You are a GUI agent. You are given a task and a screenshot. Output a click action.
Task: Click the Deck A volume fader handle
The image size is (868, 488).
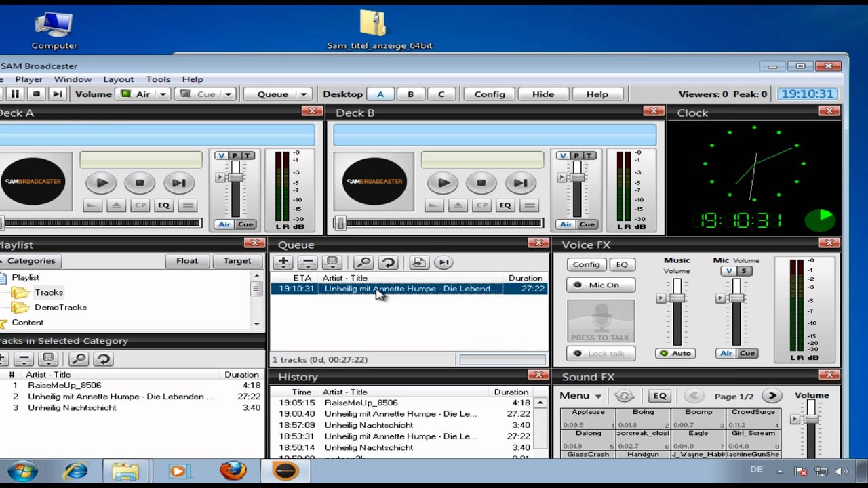pyautogui.click(x=235, y=177)
